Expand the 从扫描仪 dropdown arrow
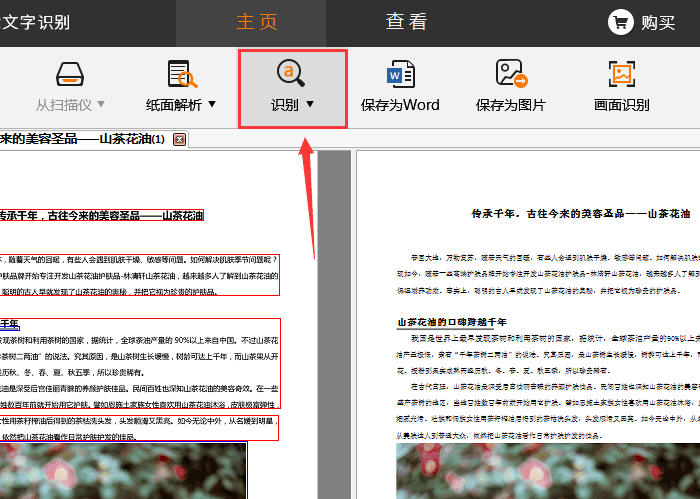This screenshot has width=700, height=499. [x=101, y=104]
